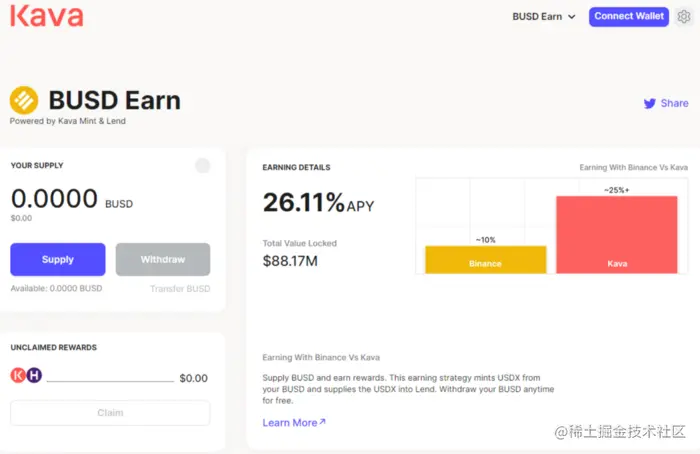
Task: Expand the BUSD Earn dropdown
Action: click(544, 17)
